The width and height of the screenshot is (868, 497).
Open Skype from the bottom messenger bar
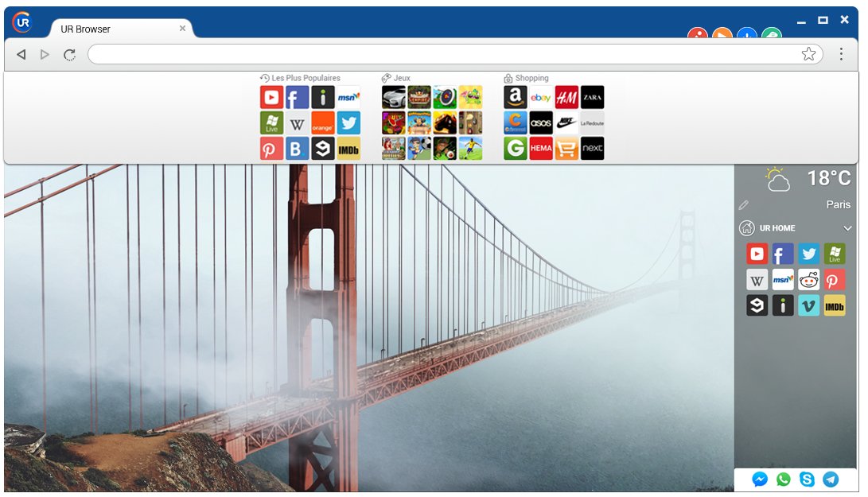point(807,480)
